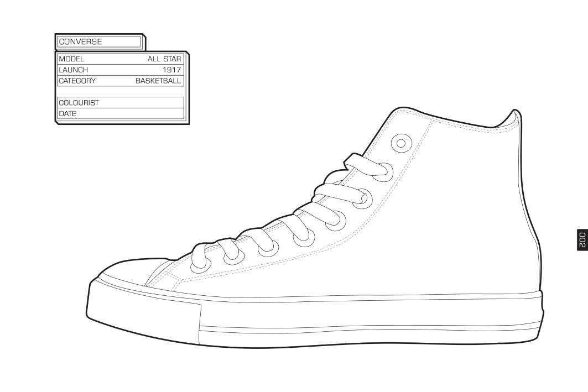Viewport: 588px width, 392px height.
Task: Click the circular ankle eyelet patch
Action: [402, 142]
